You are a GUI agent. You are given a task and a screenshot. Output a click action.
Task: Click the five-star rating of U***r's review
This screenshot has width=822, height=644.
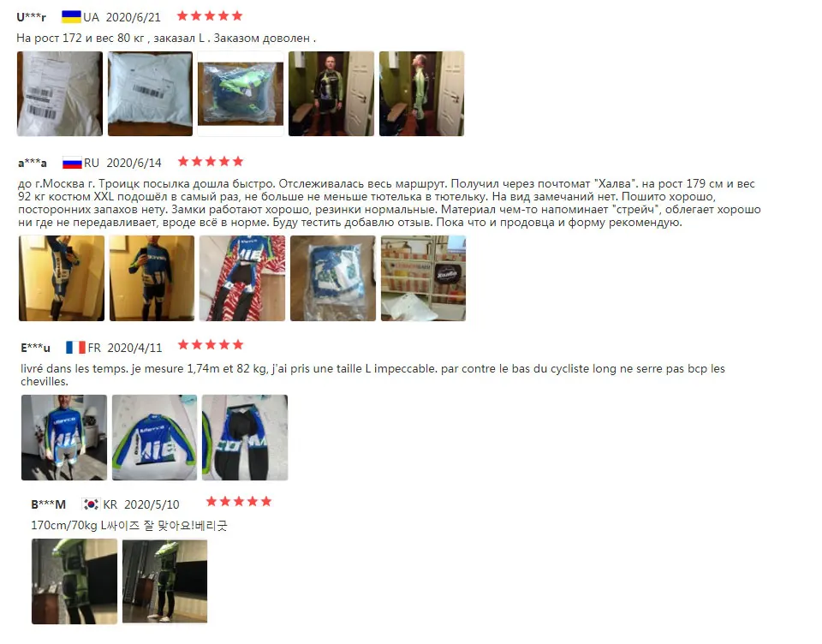tap(210, 15)
